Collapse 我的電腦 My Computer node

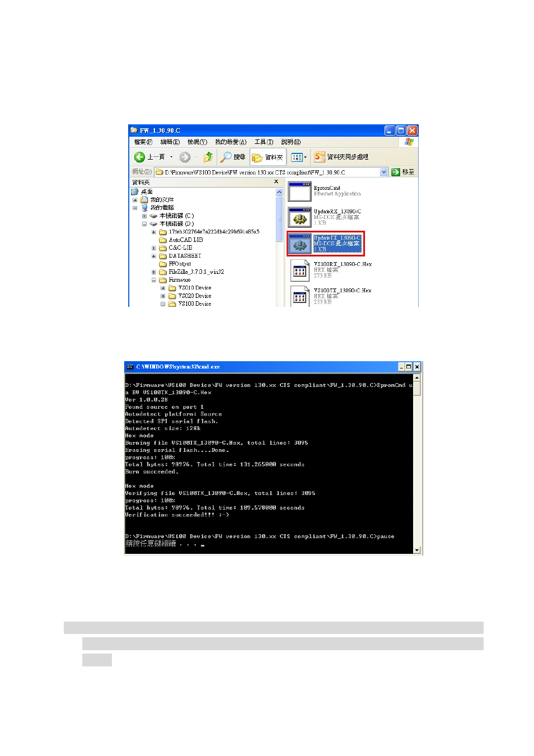click(x=135, y=208)
